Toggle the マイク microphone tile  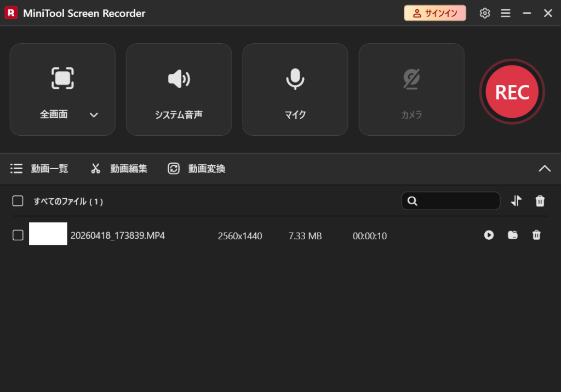pyautogui.click(x=295, y=89)
